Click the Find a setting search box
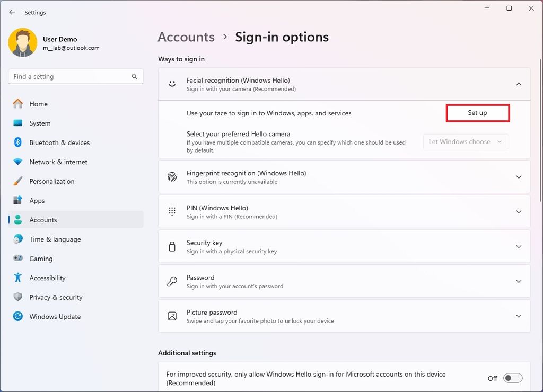The height and width of the screenshot is (392, 543). point(75,76)
